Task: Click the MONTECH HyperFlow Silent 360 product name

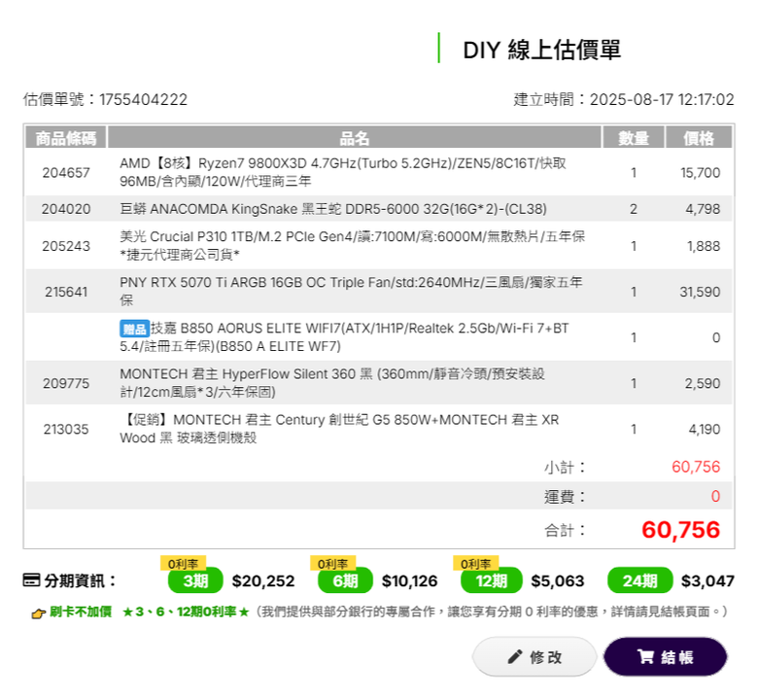Action: click(332, 383)
